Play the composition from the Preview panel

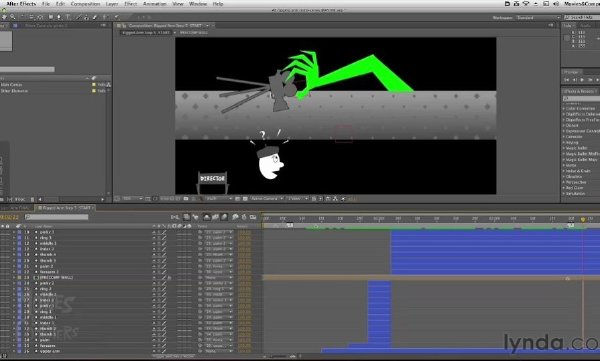tap(582, 80)
